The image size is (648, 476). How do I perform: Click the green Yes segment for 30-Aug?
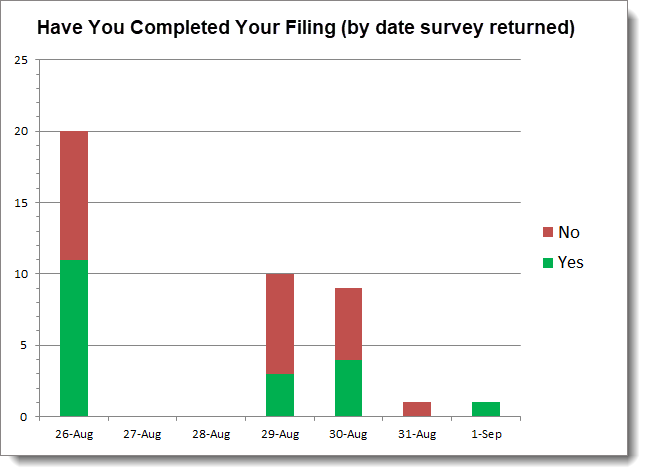click(x=348, y=388)
